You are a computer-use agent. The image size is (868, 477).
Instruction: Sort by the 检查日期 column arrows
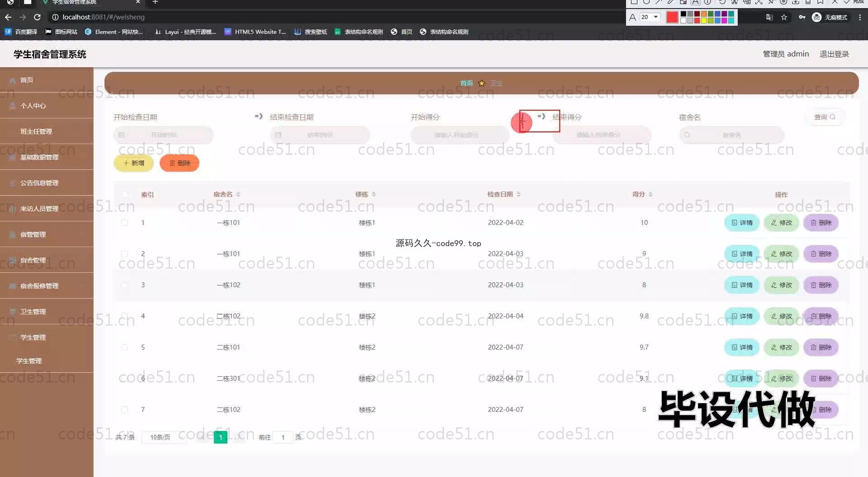519,195
